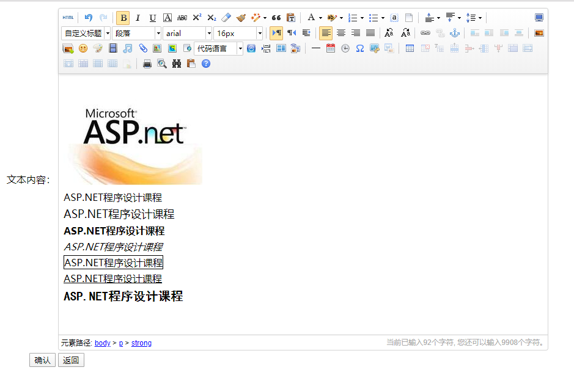Click the 确认 confirm button
The image size is (574, 392).
42,360
